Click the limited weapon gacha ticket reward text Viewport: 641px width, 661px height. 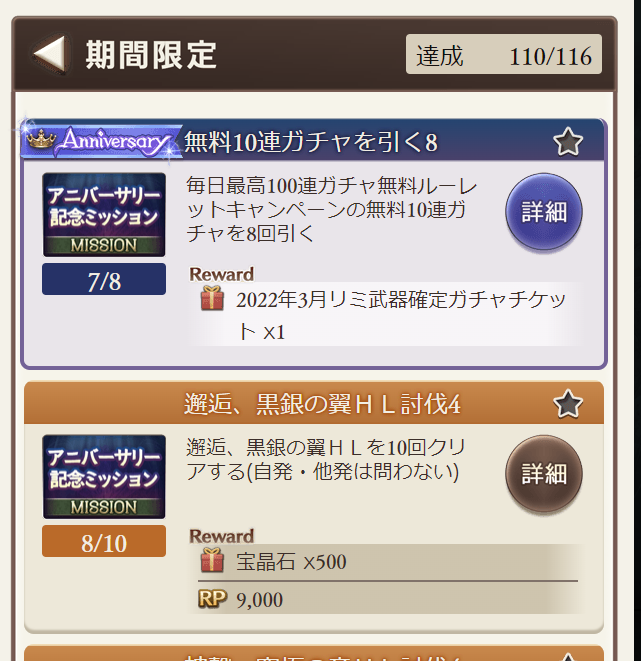coord(400,315)
